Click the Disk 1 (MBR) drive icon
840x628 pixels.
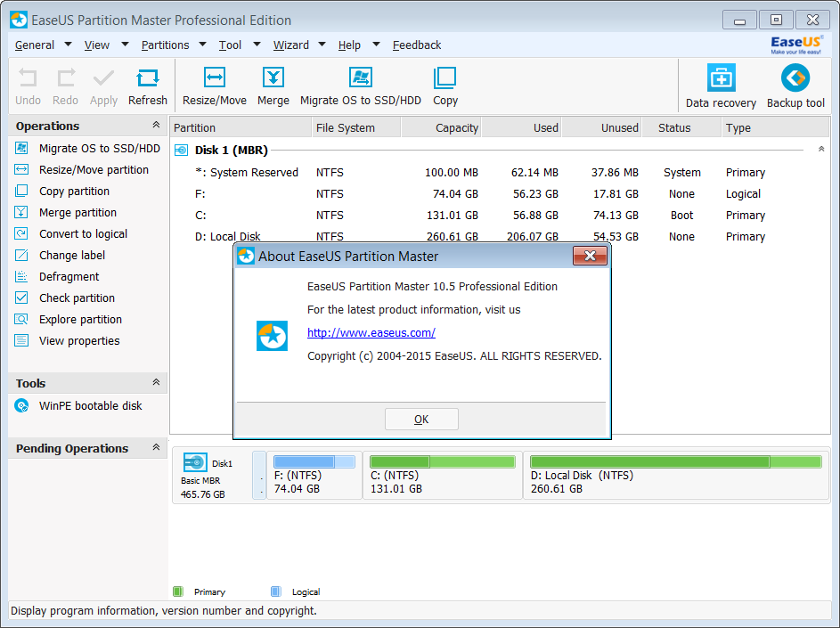click(x=181, y=150)
